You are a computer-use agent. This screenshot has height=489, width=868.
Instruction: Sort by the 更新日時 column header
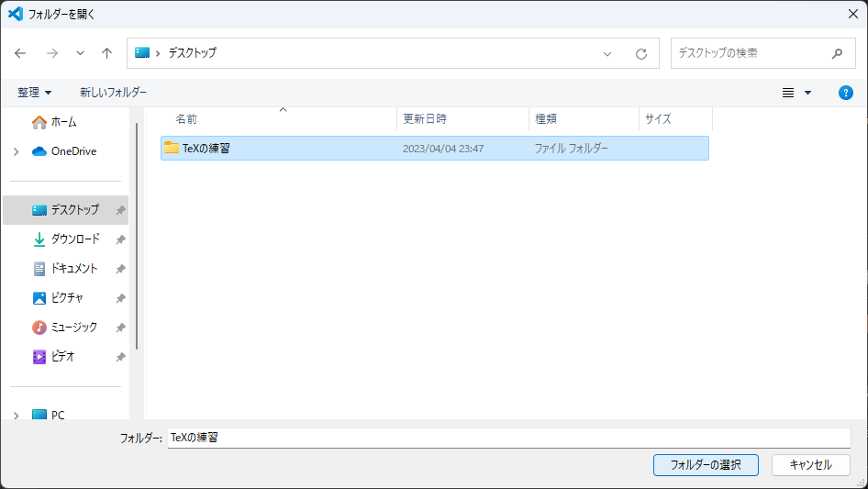425,119
